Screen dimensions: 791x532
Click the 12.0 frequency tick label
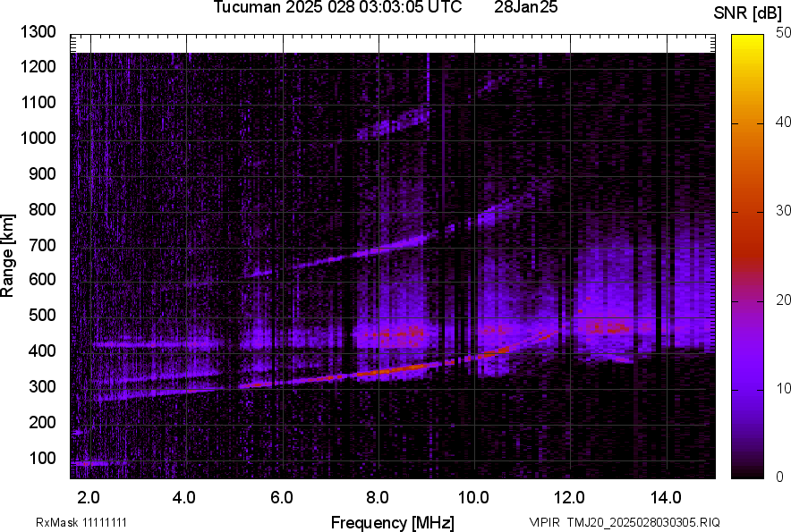click(x=570, y=497)
